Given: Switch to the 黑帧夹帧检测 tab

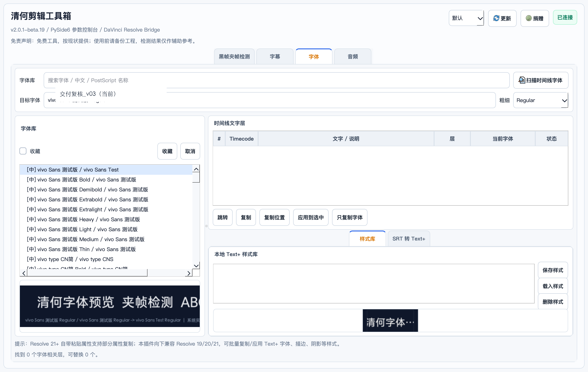Looking at the screenshot, I should tap(234, 57).
